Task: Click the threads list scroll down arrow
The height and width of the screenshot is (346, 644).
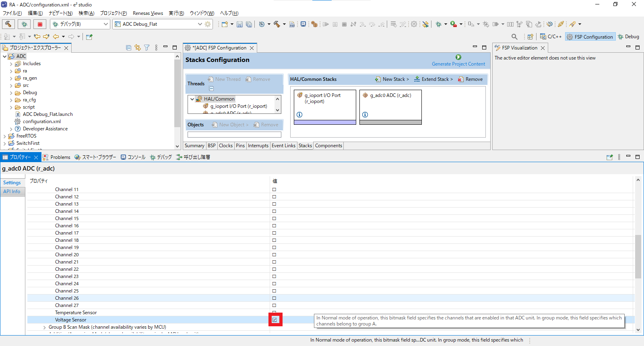Action: coord(277,110)
